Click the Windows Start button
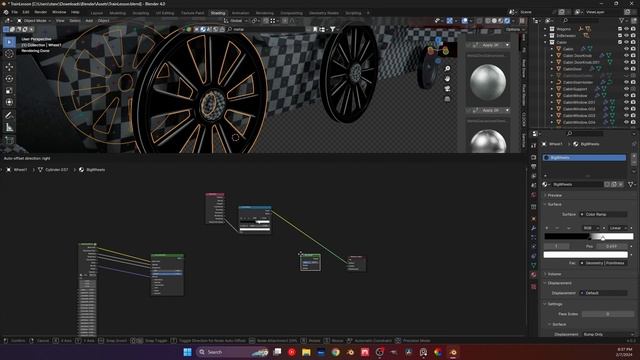 pyautogui.click(x=187, y=352)
